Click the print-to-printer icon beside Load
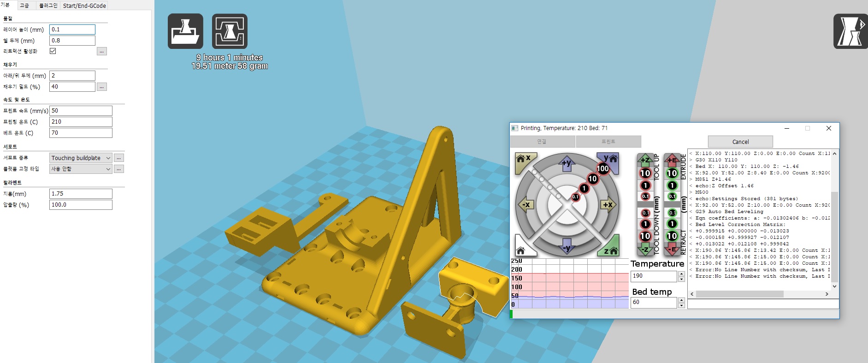Image resolution: width=868 pixels, height=363 pixels. (230, 31)
